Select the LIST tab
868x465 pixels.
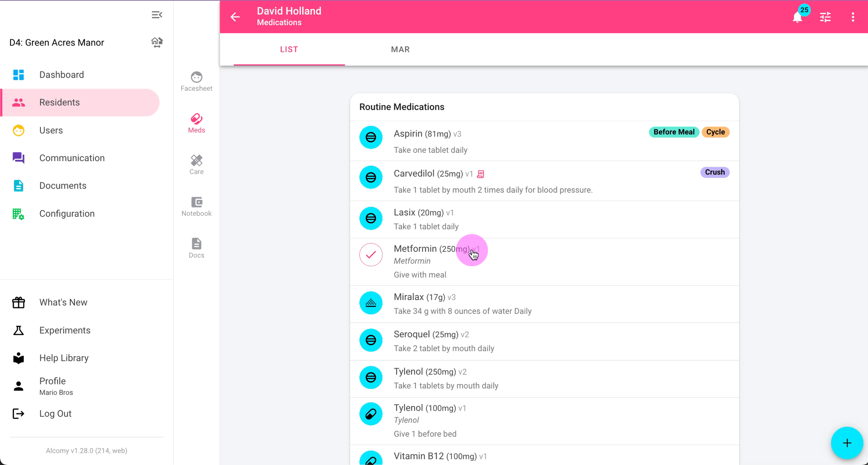(x=289, y=49)
